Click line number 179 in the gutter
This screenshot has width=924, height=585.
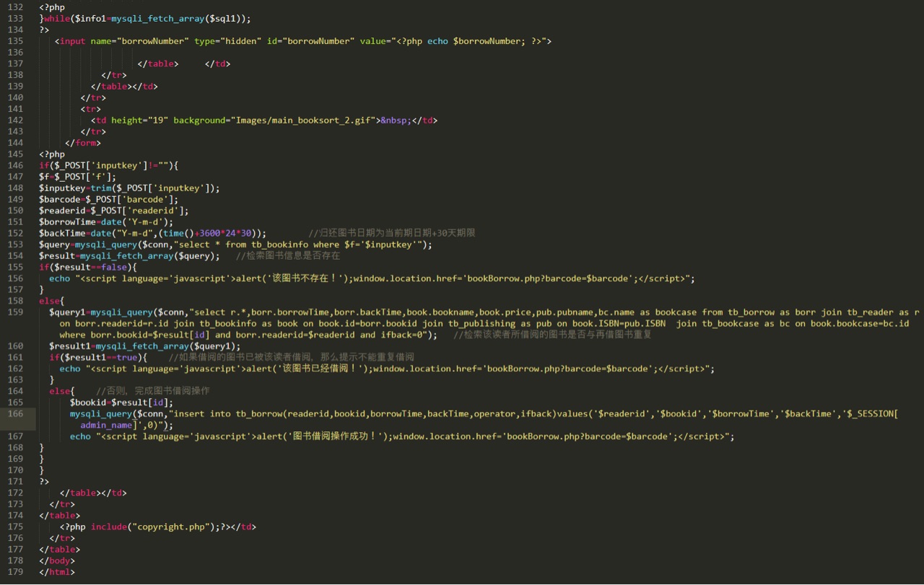tap(15, 572)
